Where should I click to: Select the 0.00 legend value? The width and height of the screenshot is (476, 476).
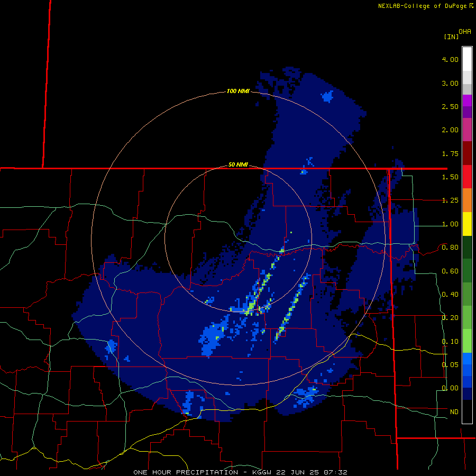point(450,388)
